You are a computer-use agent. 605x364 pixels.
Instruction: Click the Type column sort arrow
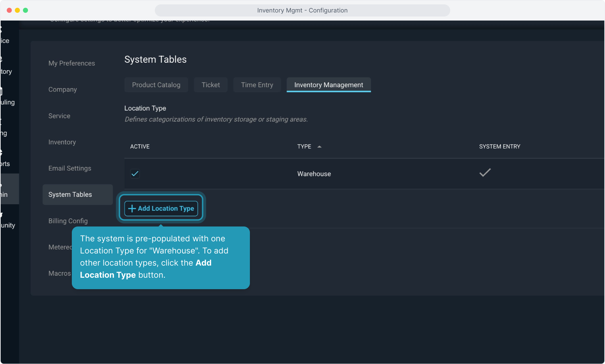[x=319, y=147]
